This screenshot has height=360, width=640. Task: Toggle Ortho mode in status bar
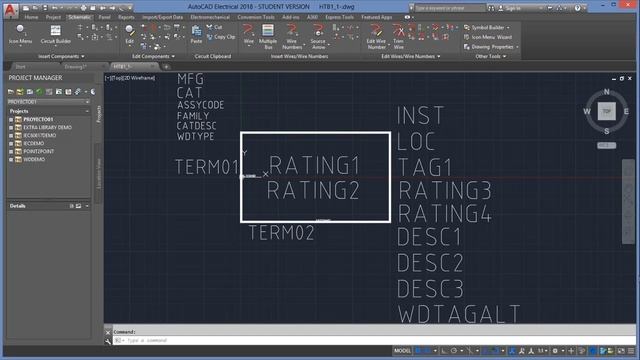(444, 351)
